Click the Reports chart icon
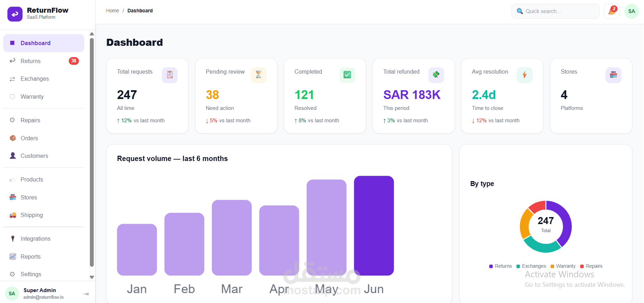This screenshot has height=303, width=644. (13, 256)
